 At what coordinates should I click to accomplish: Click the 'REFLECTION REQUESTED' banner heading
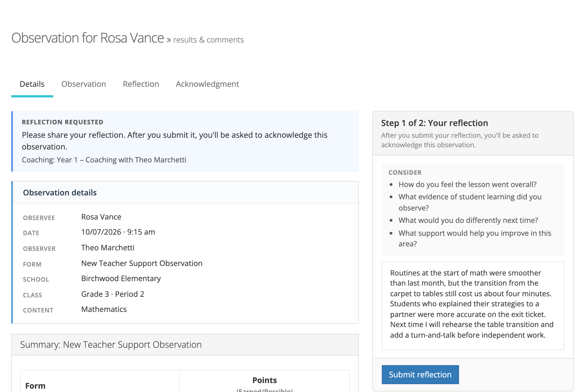63,122
